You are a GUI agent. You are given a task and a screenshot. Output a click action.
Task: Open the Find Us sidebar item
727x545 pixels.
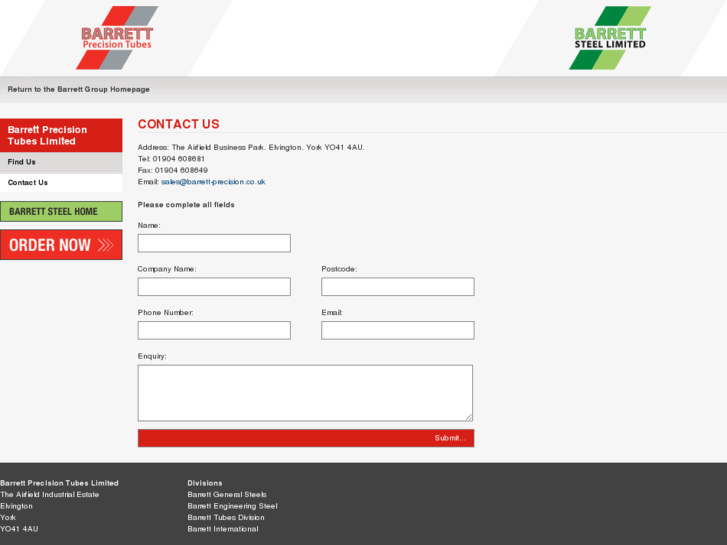(x=61, y=162)
